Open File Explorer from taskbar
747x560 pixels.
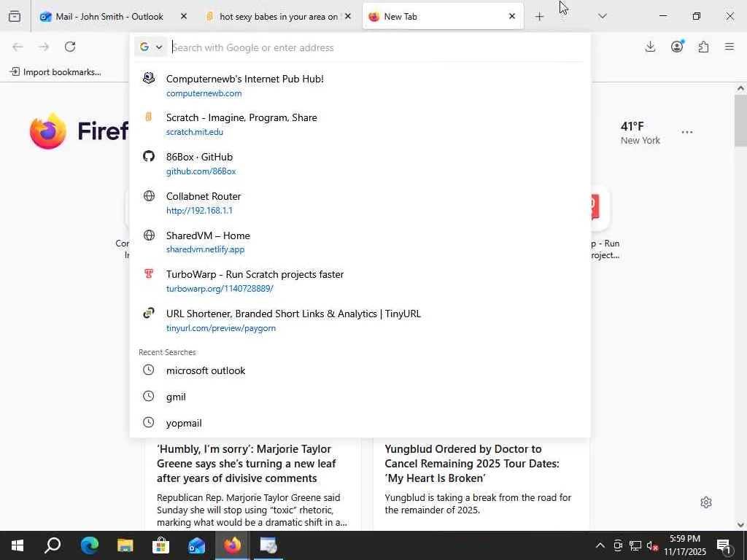pos(125,545)
